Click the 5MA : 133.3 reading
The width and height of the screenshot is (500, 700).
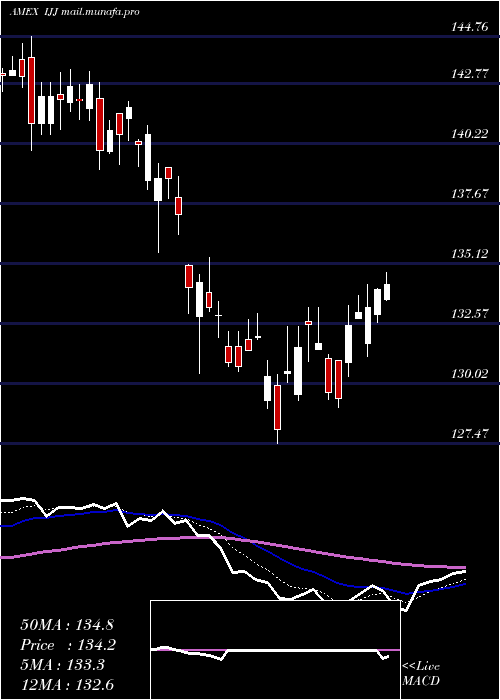click(x=62, y=665)
